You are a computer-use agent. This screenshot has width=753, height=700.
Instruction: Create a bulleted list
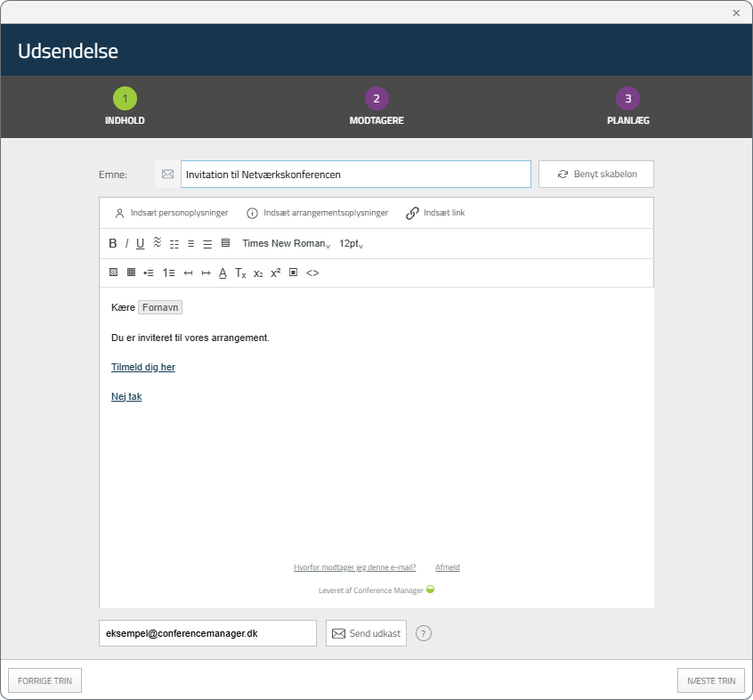[149, 273]
